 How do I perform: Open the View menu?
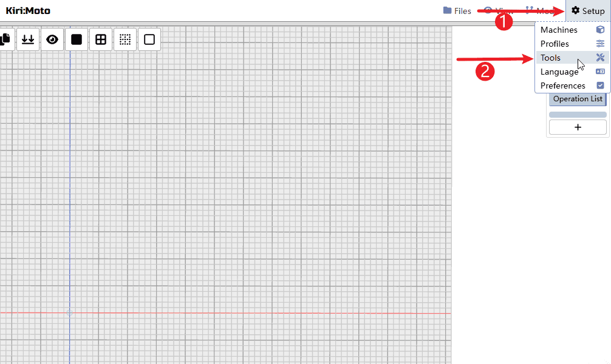pyautogui.click(x=498, y=11)
